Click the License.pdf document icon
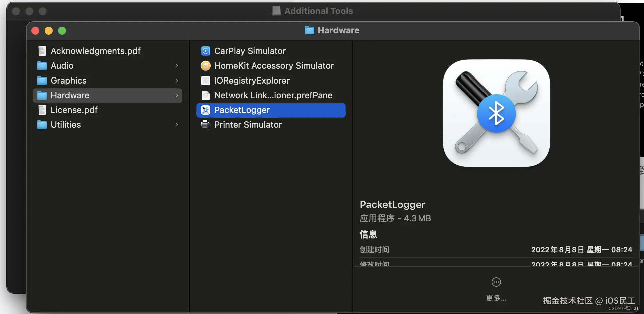The height and width of the screenshot is (314, 644). click(x=42, y=110)
